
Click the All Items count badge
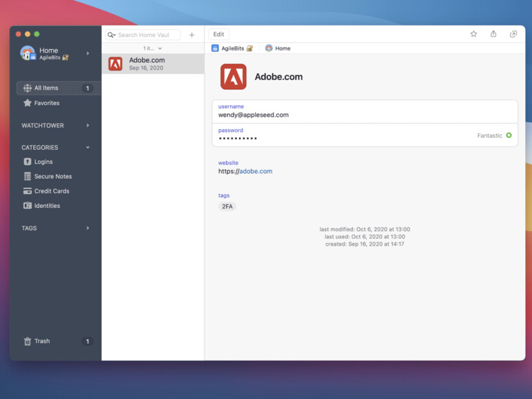point(87,88)
